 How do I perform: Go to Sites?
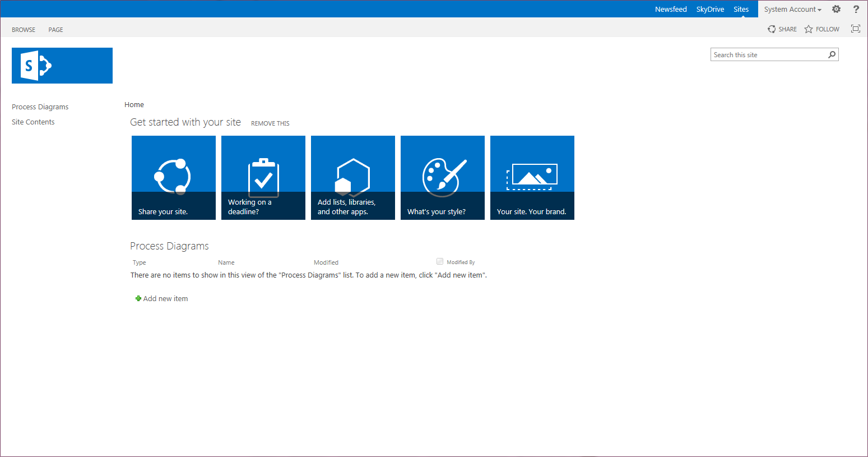pos(741,9)
